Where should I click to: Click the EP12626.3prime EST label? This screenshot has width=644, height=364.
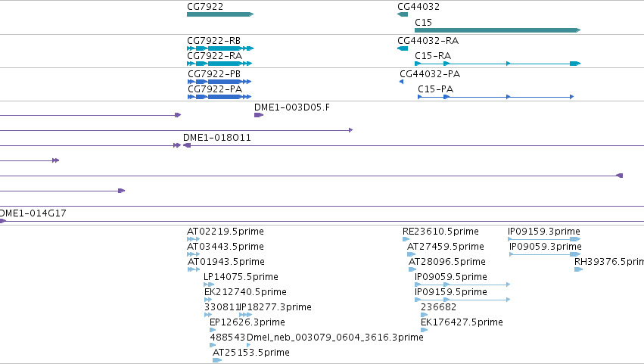coord(247,322)
